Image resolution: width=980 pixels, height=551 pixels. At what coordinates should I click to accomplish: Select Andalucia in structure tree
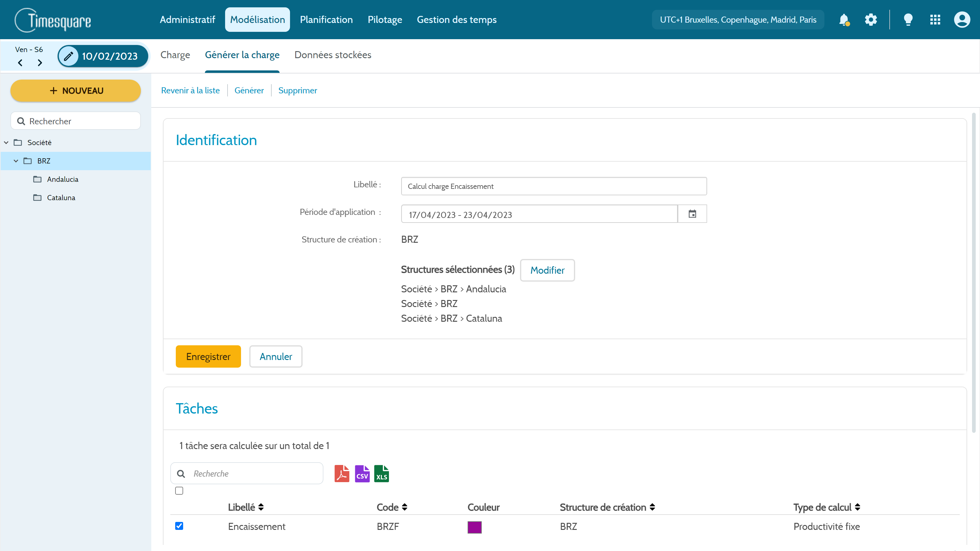click(63, 179)
